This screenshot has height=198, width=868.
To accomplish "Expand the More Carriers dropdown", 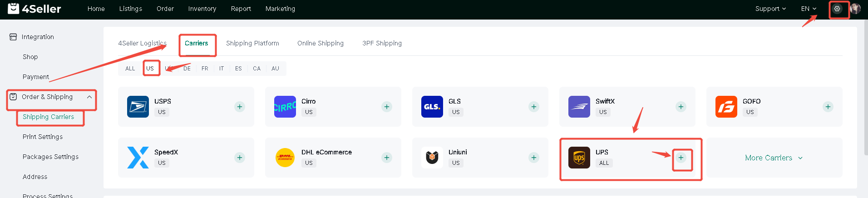I will (774, 158).
